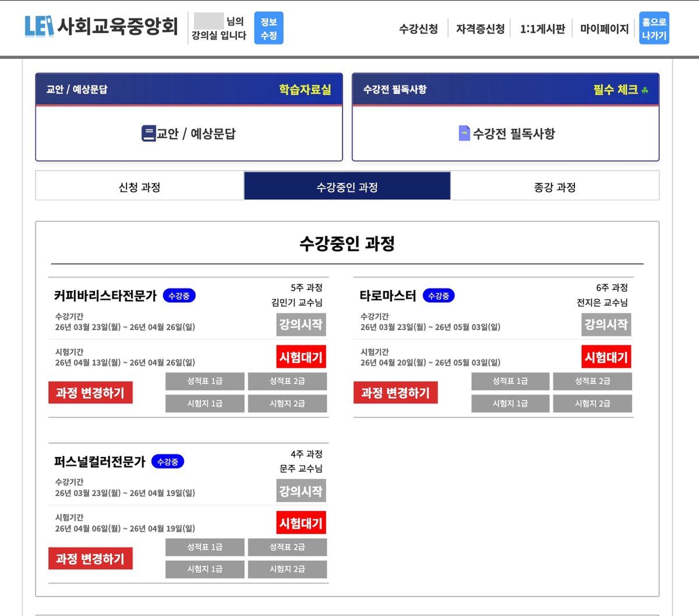Click 강의시작 for 퍼스널컬러전문가

click(x=301, y=491)
